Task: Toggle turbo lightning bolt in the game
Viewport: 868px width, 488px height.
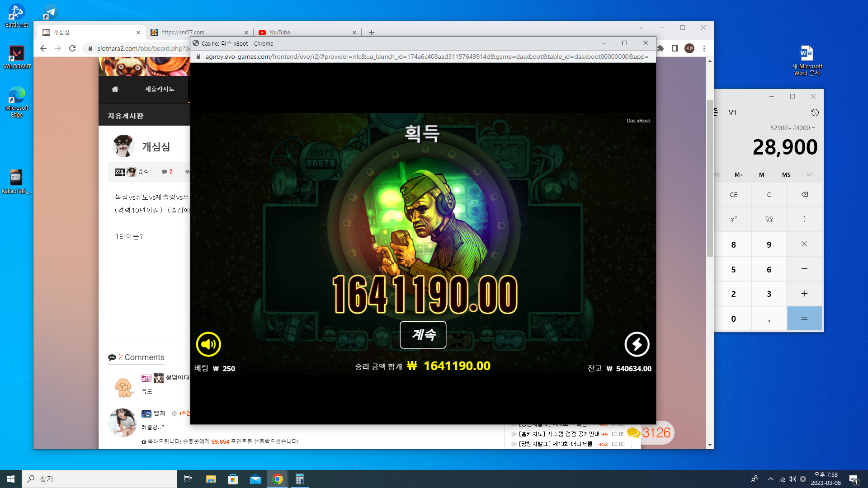Action: (x=637, y=344)
